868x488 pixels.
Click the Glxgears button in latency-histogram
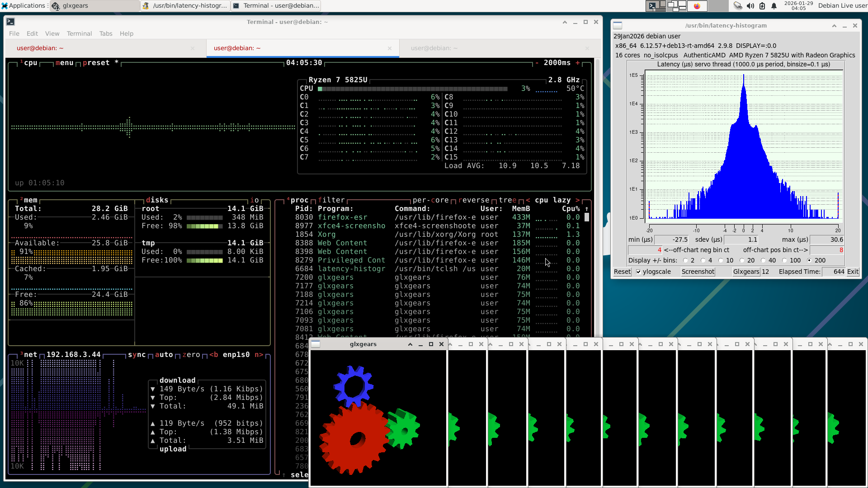746,272
